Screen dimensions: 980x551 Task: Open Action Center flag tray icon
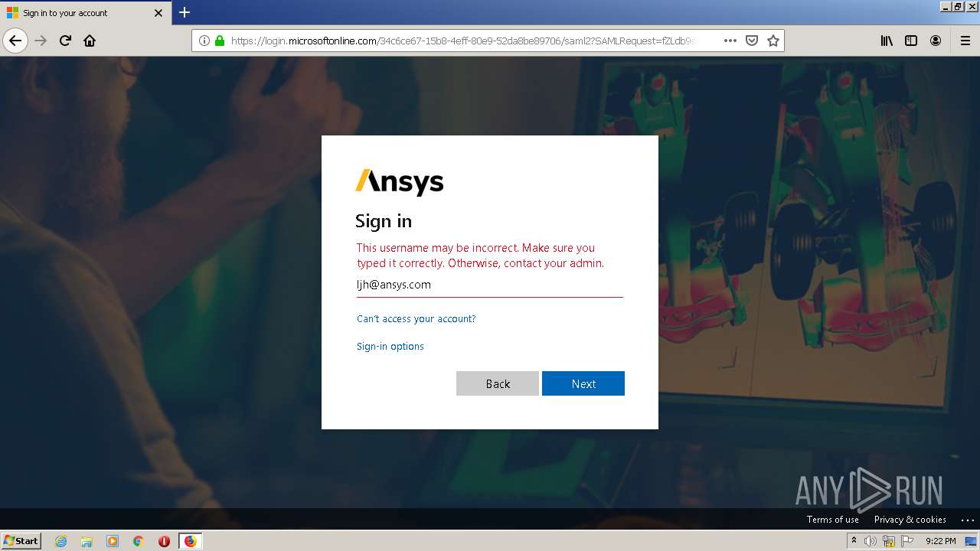907,541
